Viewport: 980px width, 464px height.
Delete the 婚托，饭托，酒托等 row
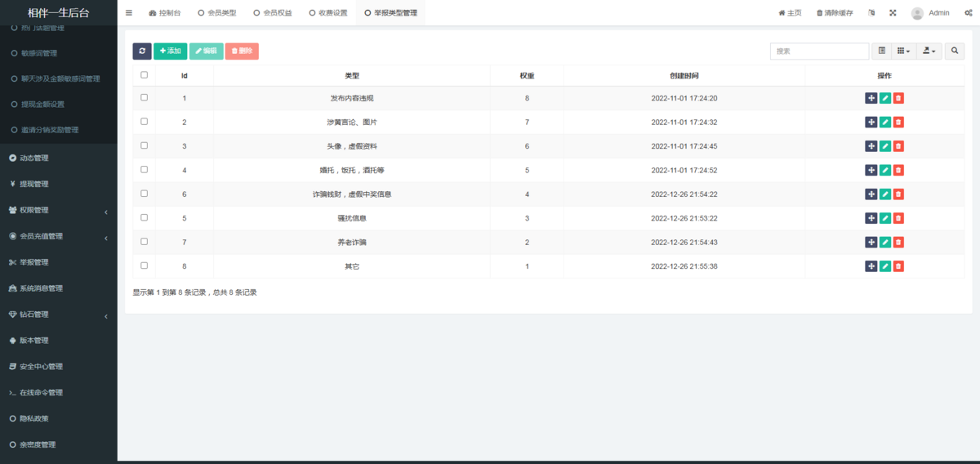[898, 170]
